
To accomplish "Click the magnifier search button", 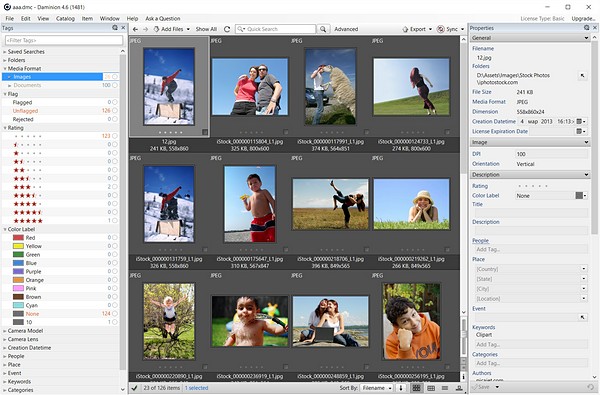I will pos(323,29).
